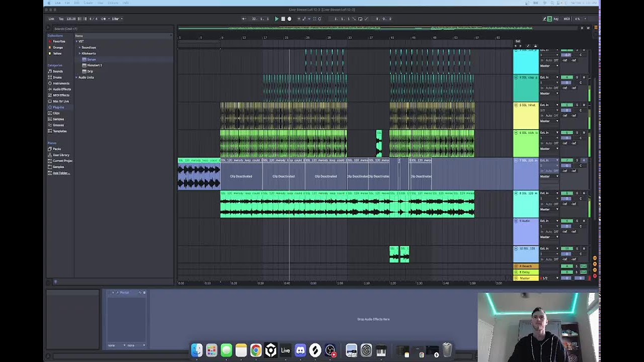Click the 120.00 tempo field
This screenshot has width=644, height=362.
(71, 19)
